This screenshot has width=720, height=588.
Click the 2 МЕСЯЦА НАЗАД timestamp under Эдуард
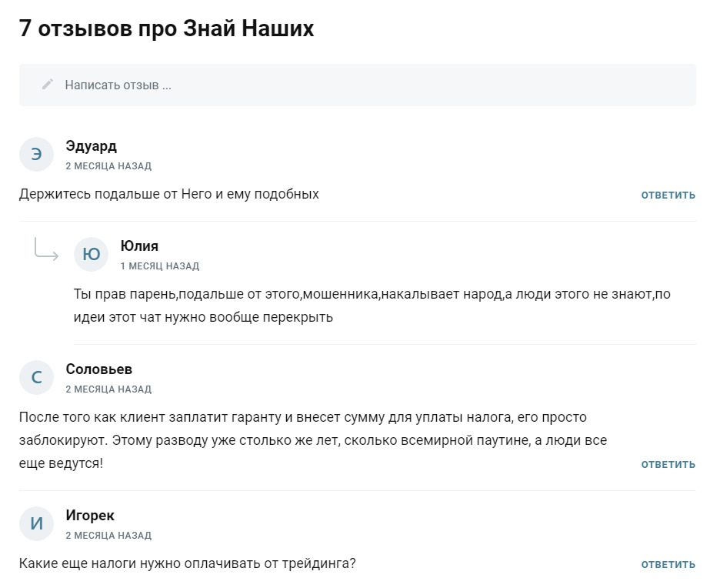pyautogui.click(x=108, y=165)
